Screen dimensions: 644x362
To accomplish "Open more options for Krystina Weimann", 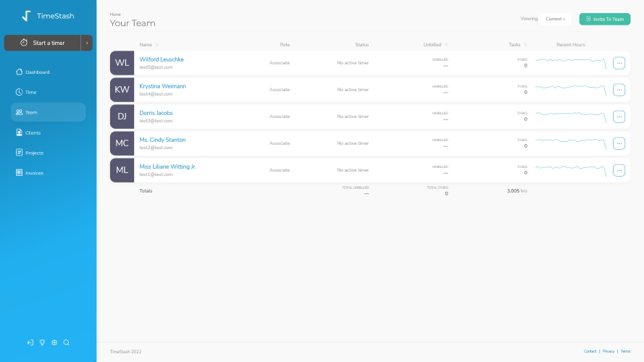I will tap(619, 90).
